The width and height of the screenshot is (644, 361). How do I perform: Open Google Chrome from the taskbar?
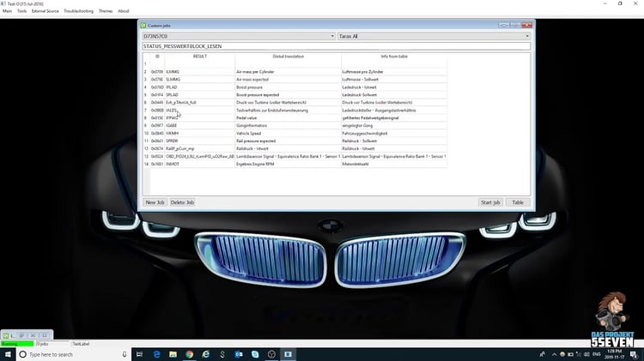[190, 354]
